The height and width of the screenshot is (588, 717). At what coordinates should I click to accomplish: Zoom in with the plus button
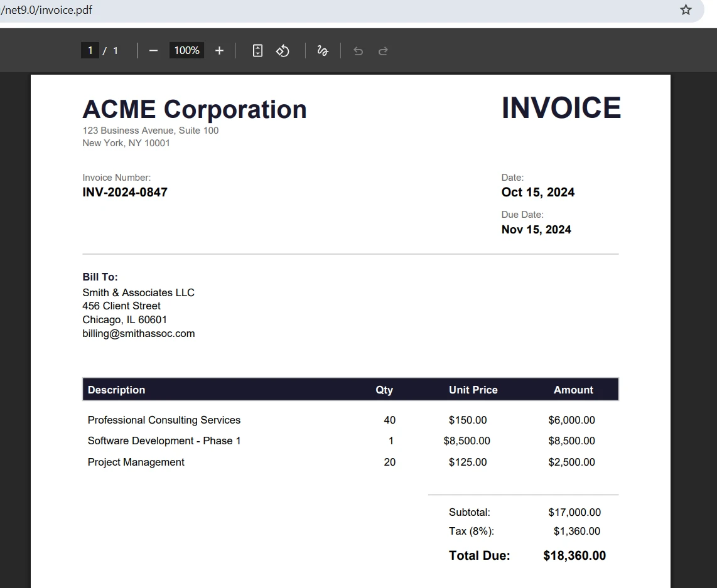point(219,51)
